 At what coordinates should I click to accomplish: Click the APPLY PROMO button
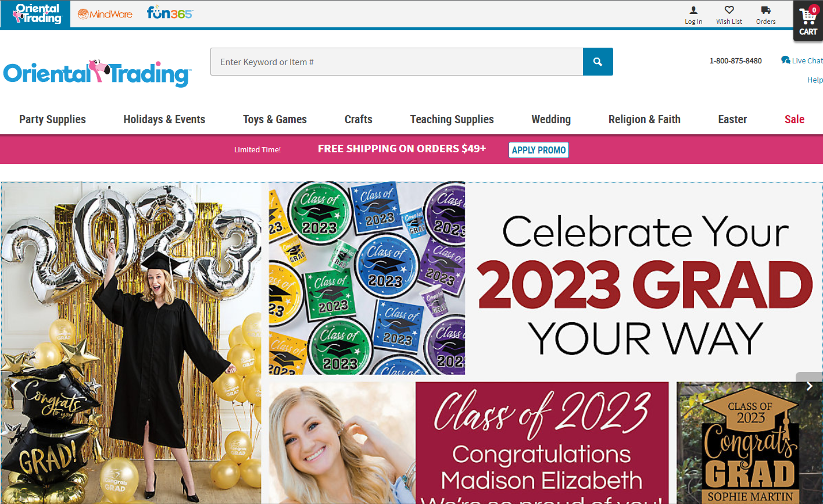pyautogui.click(x=539, y=150)
